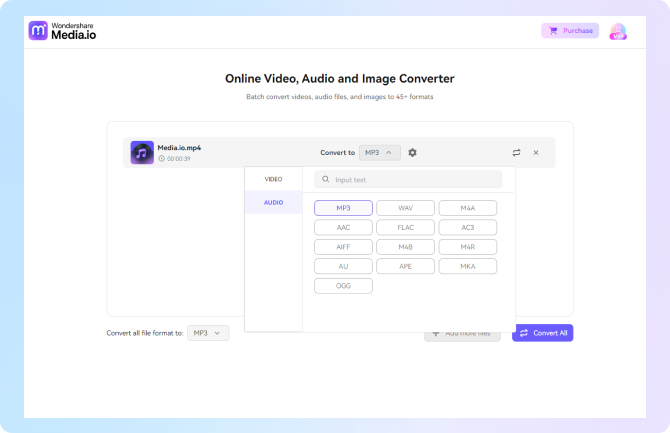Click the Add more files button
Image resolution: width=670 pixels, height=433 pixels.
point(462,333)
